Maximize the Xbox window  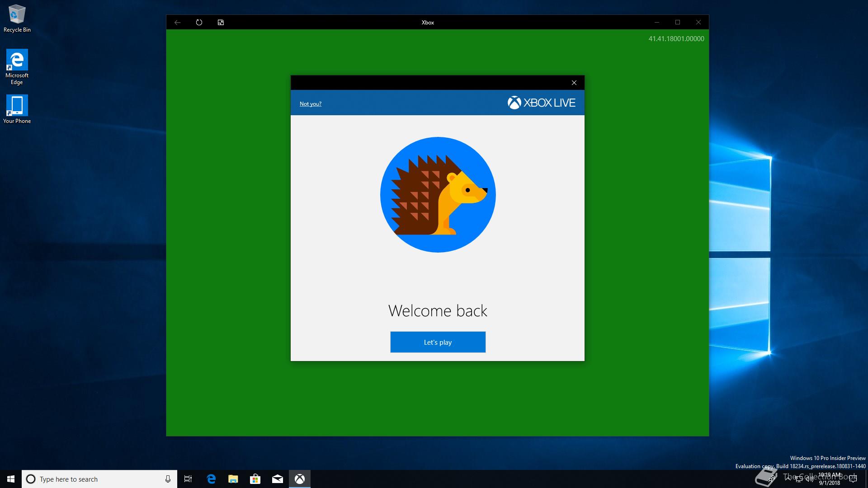(x=678, y=22)
